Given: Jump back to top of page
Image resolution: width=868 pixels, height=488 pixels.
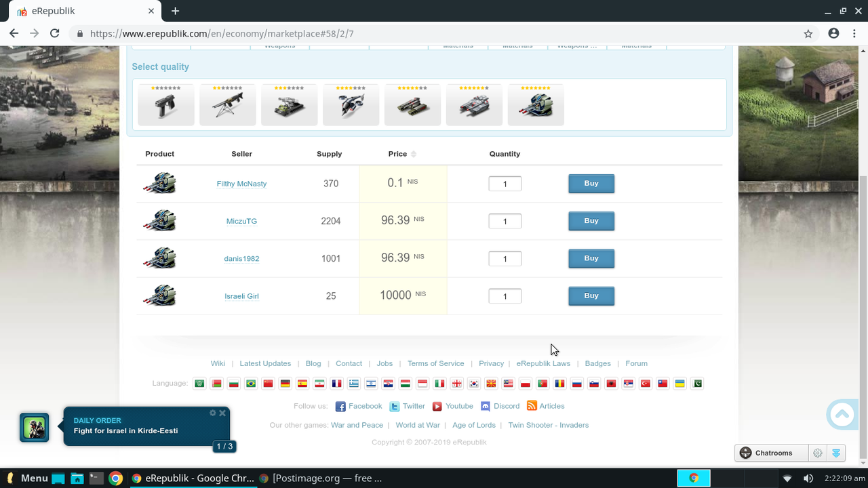Looking at the screenshot, I should (842, 415).
